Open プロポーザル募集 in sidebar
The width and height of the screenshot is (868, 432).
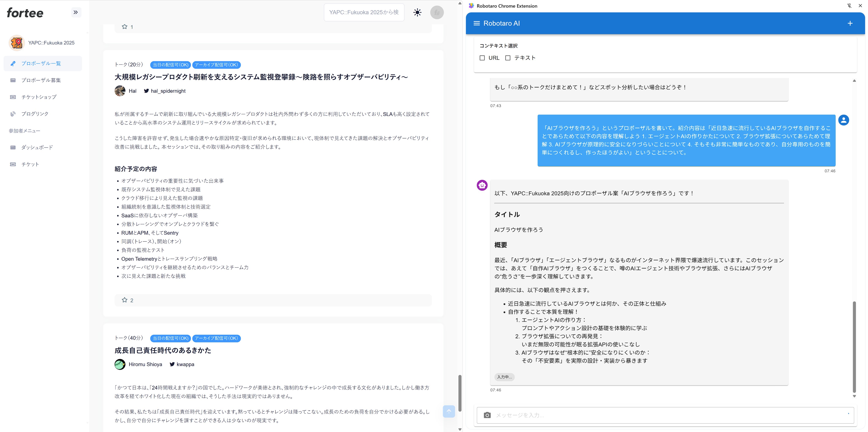(41, 80)
